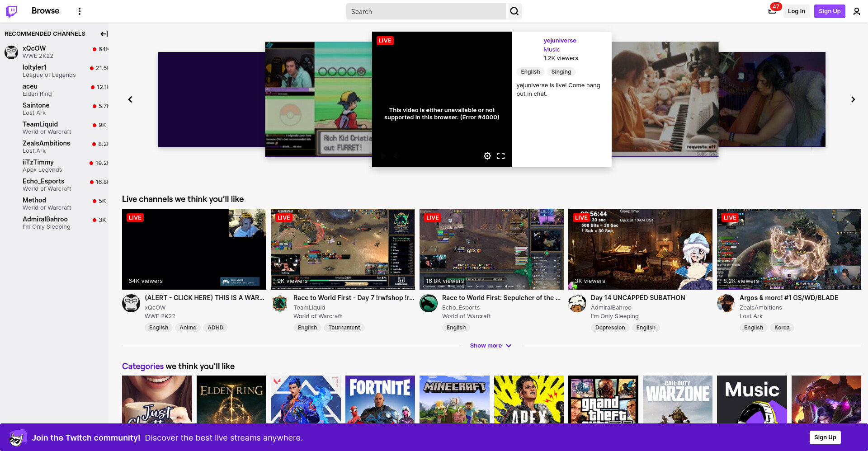Select aceu in recommended channels

(54, 90)
